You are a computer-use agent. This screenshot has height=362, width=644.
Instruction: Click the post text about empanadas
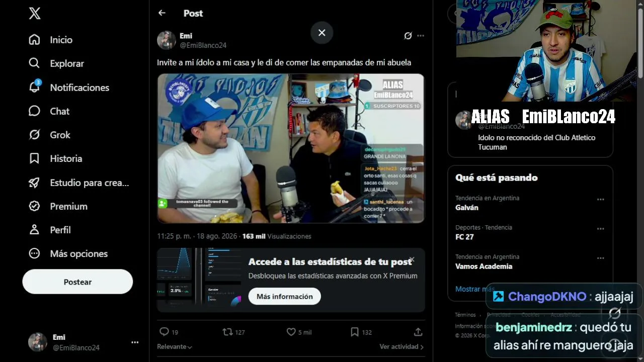coord(284,63)
